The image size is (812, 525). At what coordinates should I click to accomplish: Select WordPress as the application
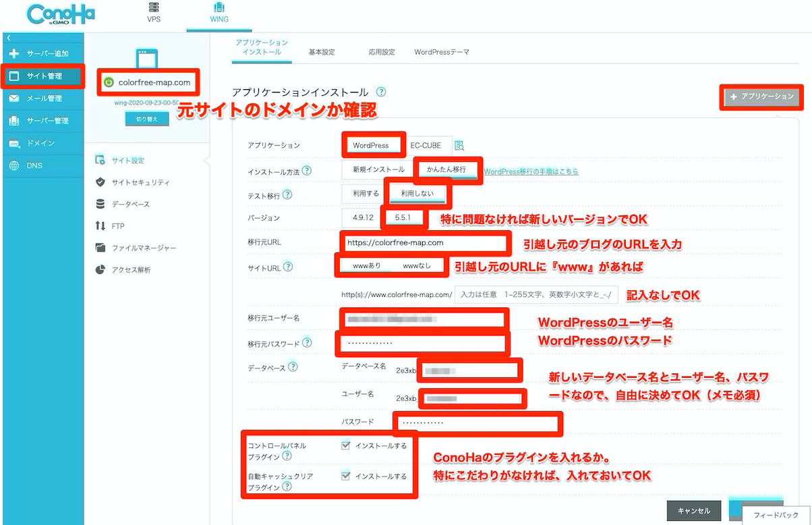click(371, 145)
